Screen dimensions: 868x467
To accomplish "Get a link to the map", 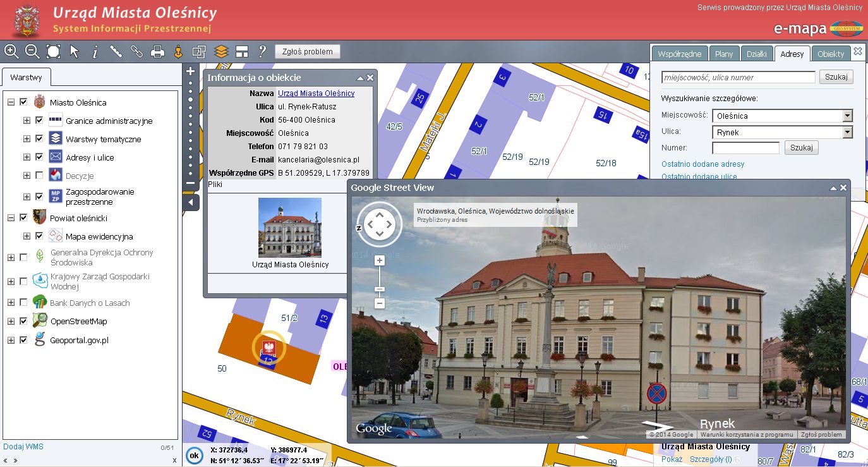I will tap(136, 51).
